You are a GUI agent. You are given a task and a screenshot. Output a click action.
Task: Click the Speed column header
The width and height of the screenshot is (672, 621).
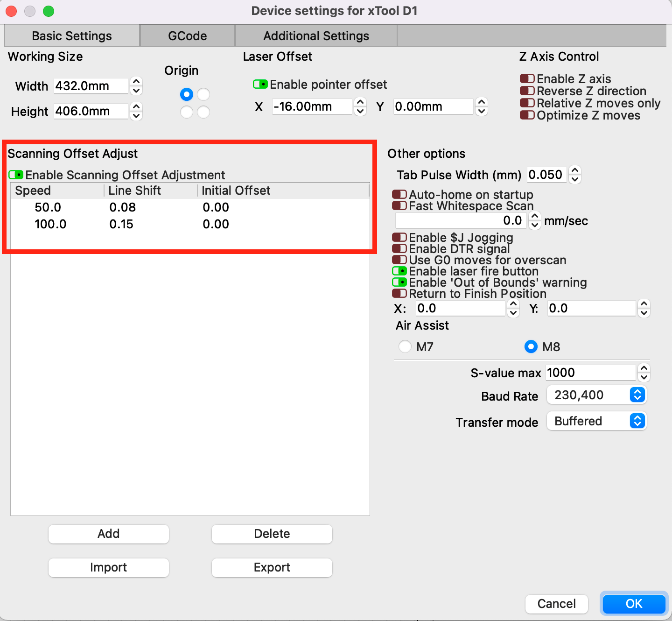tap(57, 191)
